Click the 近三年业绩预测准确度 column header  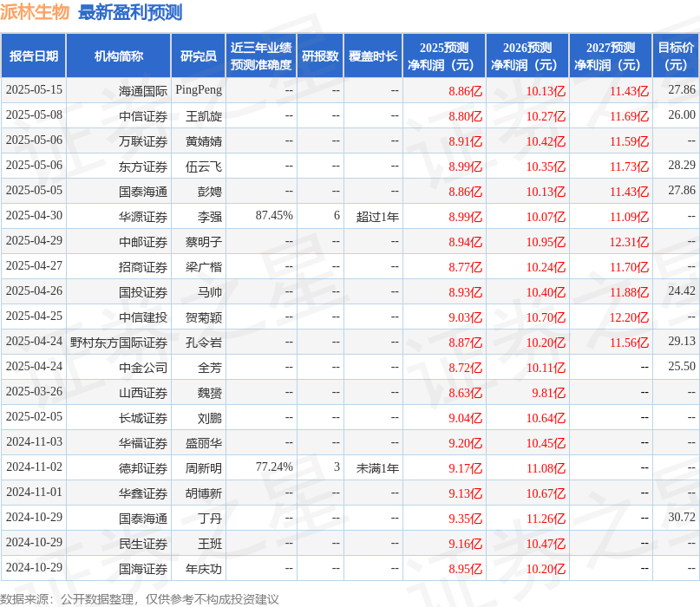(x=261, y=55)
